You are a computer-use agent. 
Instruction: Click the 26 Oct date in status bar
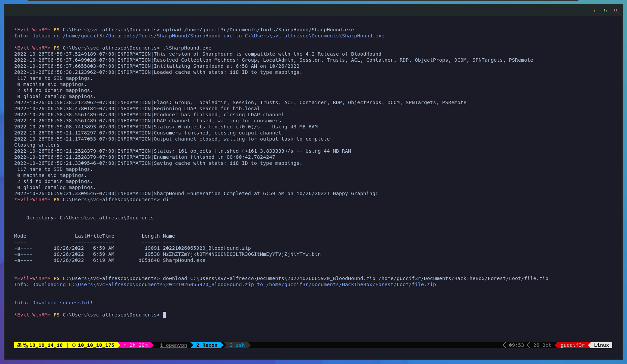point(542,345)
